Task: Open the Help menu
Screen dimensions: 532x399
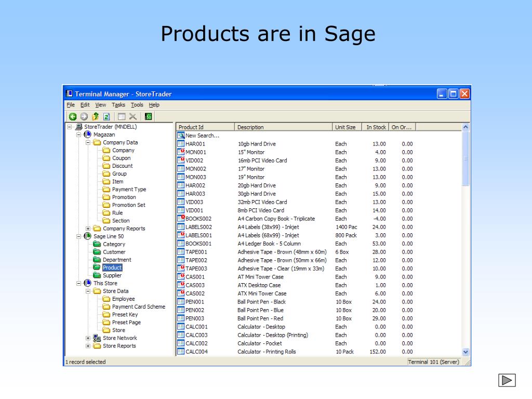Action: pos(154,105)
